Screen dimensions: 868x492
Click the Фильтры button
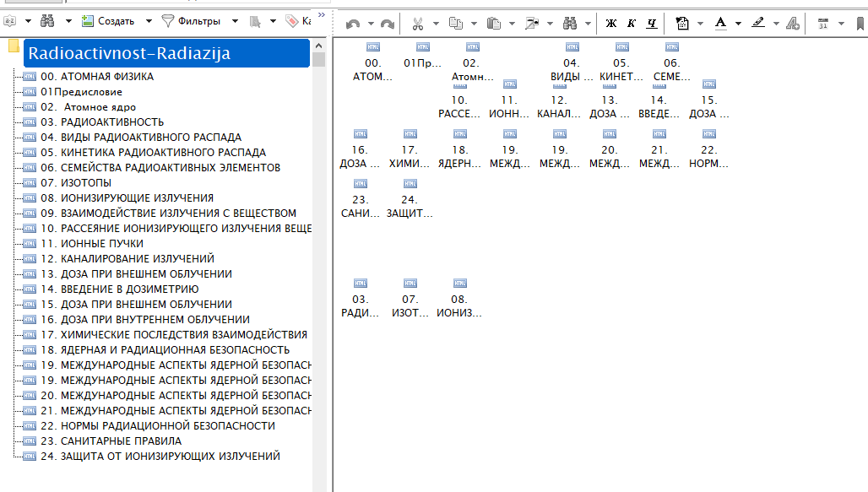[x=191, y=21]
